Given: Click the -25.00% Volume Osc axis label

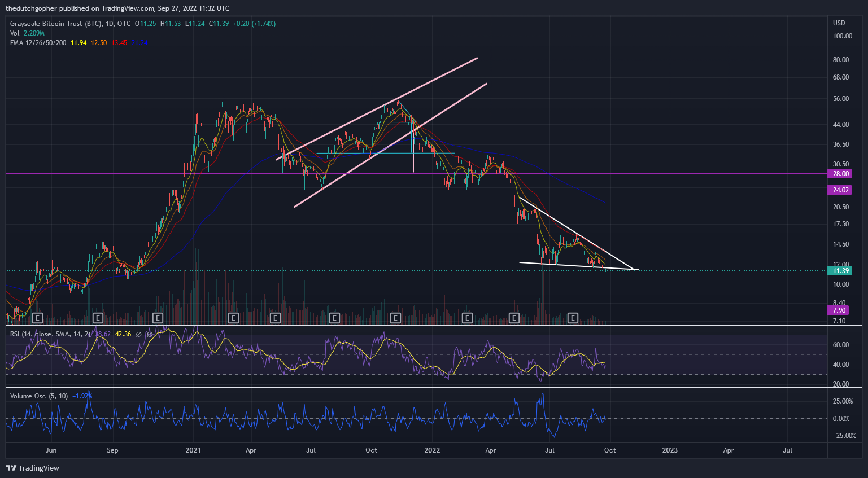Looking at the screenshot, I should [x=845, y=436].
